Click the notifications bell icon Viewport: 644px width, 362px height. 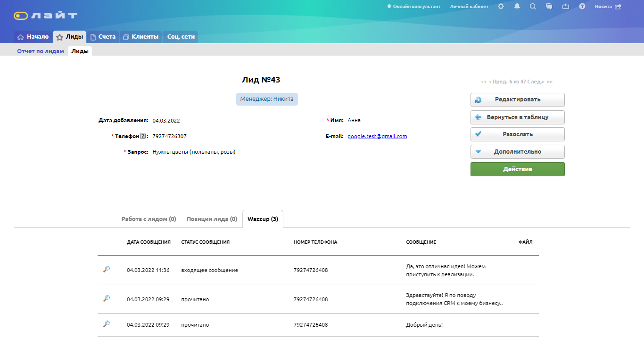[517, 7]
